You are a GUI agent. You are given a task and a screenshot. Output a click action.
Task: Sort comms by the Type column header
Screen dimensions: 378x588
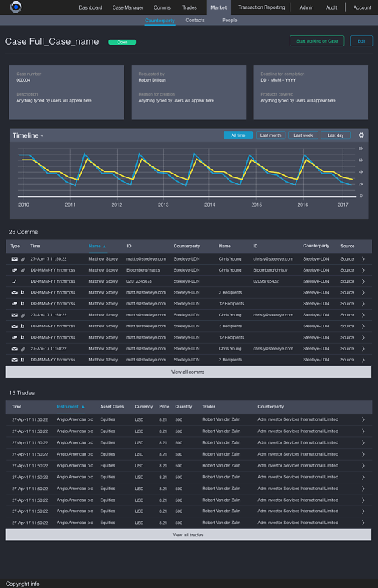[x=15, y=247]
